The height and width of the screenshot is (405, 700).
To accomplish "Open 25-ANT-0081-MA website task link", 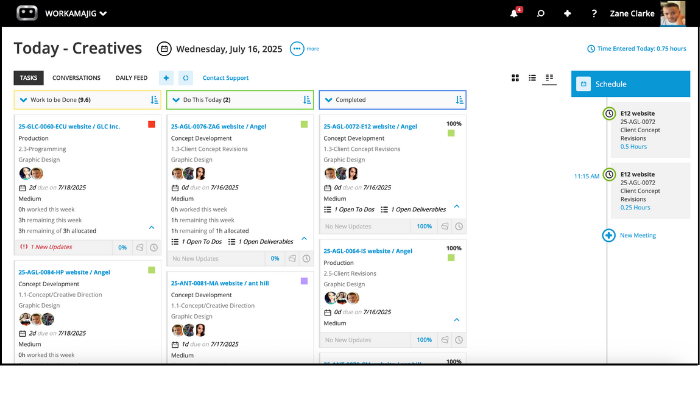I will coord(220,283).
